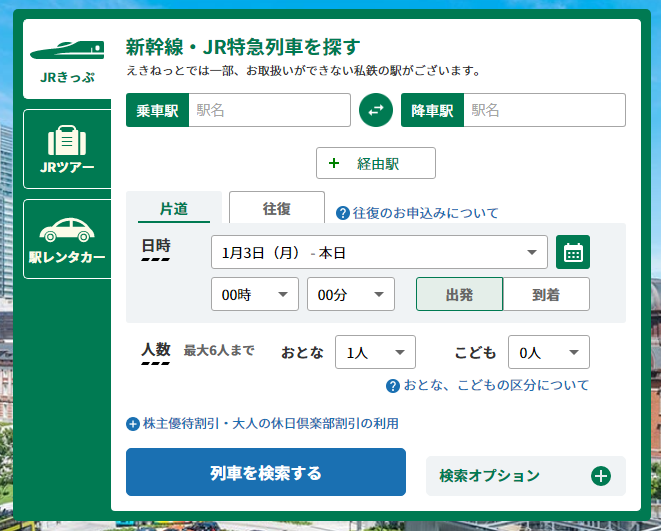Focus the 降車駅 station name field
661x531 pixels.
545,110
